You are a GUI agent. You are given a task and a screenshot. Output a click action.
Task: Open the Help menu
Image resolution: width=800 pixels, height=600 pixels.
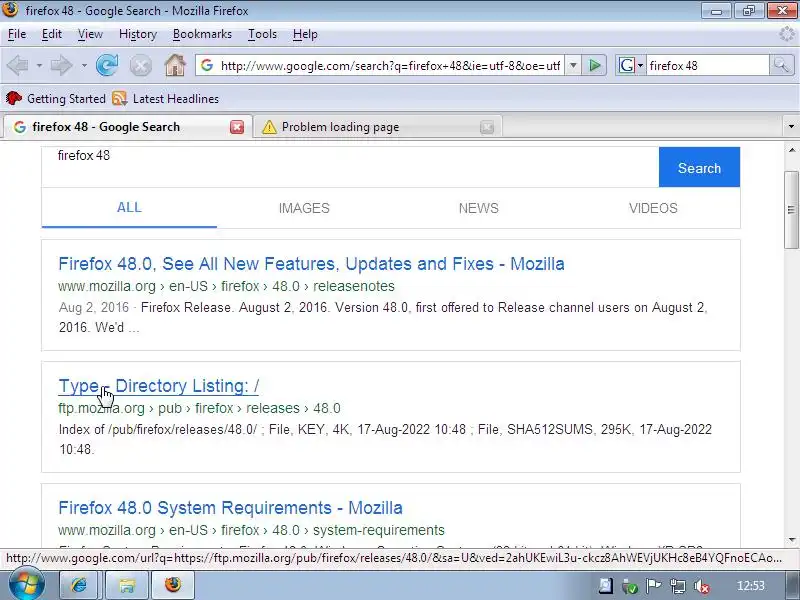tap(305, 34)
